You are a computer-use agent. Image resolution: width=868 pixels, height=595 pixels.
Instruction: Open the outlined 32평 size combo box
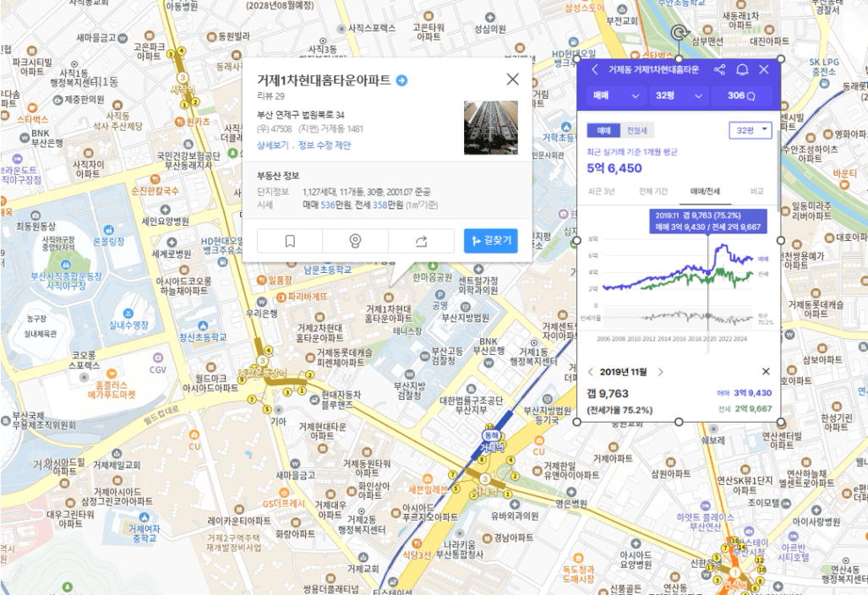click(751, 131)
